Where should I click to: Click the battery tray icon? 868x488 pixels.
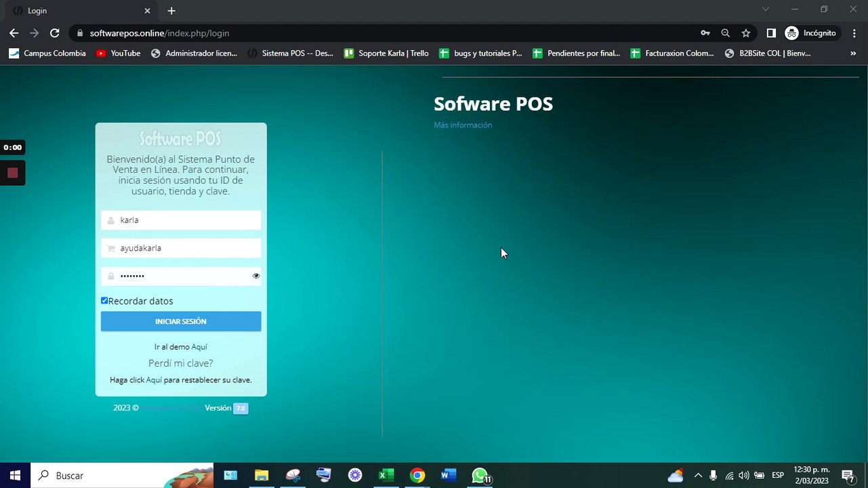(760, 476)
